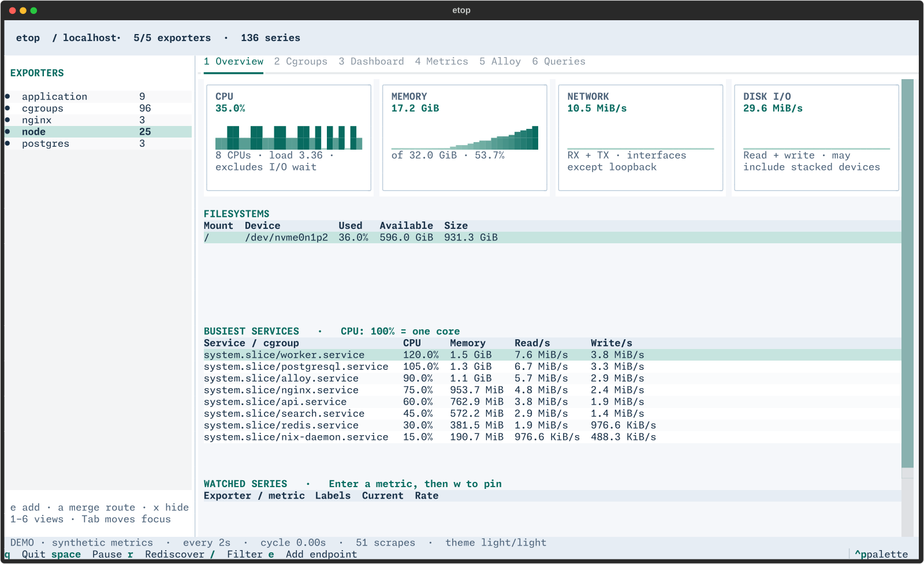Click the 136 series header text
The height and width of the screenshot is (564, 924).
[270, 38]
